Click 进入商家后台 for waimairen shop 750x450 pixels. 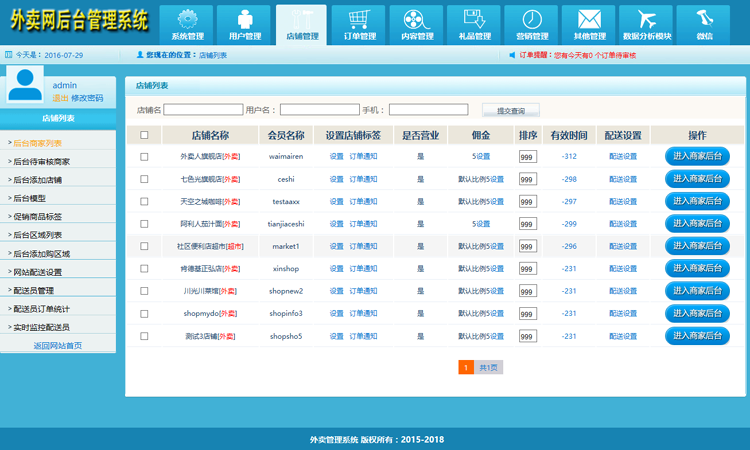pos(697,156)
